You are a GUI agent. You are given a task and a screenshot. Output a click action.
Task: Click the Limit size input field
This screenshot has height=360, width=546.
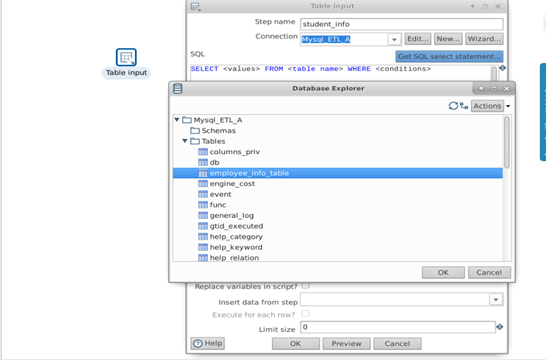pyautogui.click(x=398, y=327)
